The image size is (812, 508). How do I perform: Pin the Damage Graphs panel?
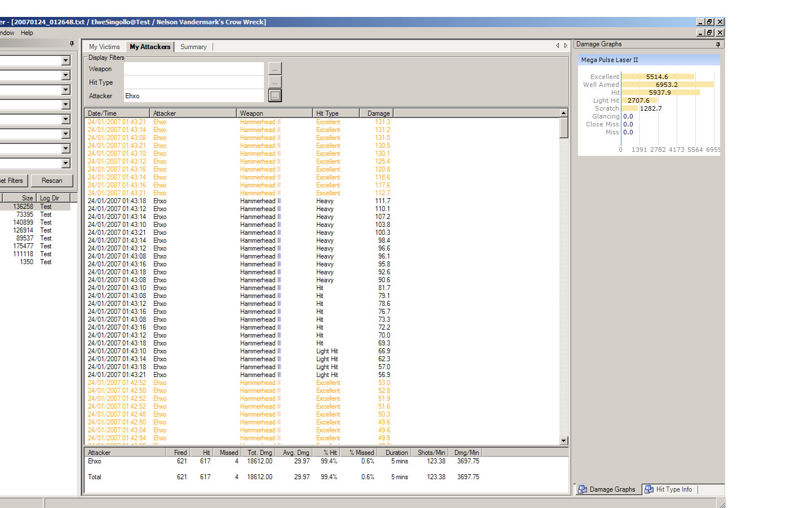[x=718, y=45]
